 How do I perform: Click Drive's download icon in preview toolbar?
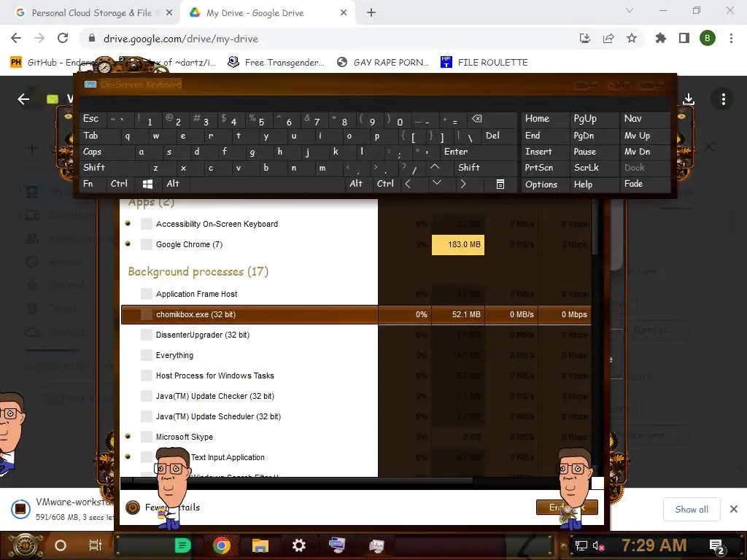(689, 99)
